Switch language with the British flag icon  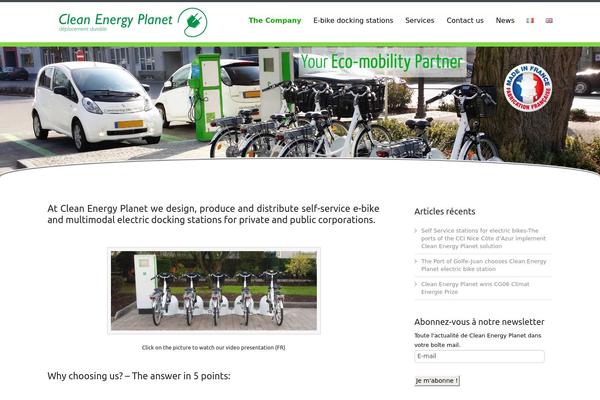click(x=549, y=20)
